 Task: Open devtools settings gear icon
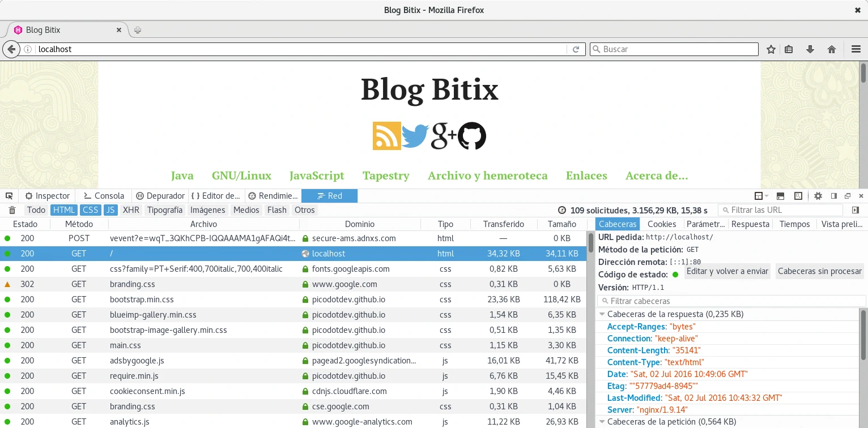click(x=818, y=196)
